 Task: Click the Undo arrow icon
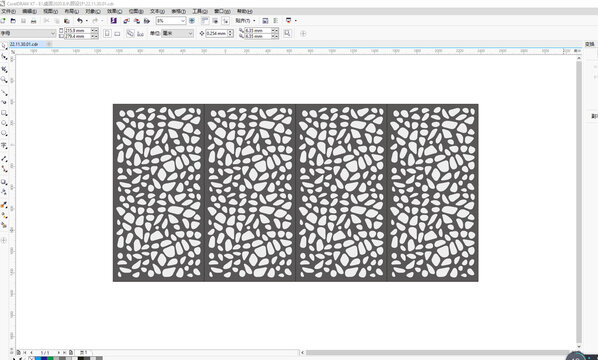pos(79,21)
